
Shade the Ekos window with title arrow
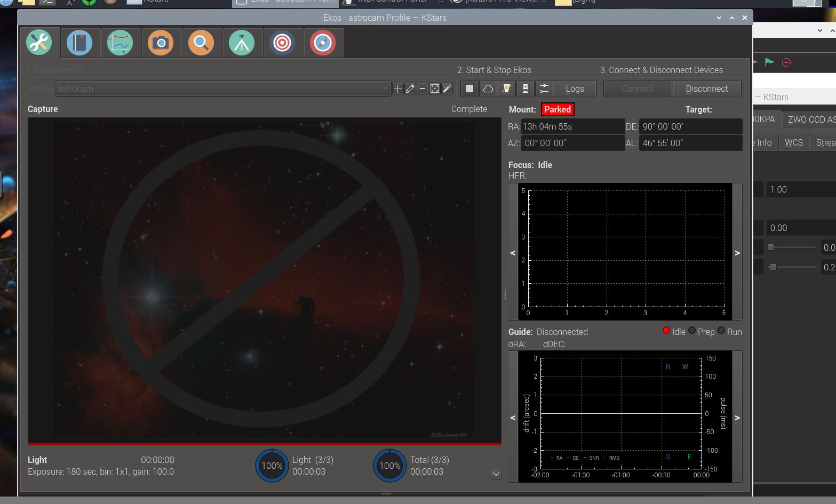tap(719, 18)
